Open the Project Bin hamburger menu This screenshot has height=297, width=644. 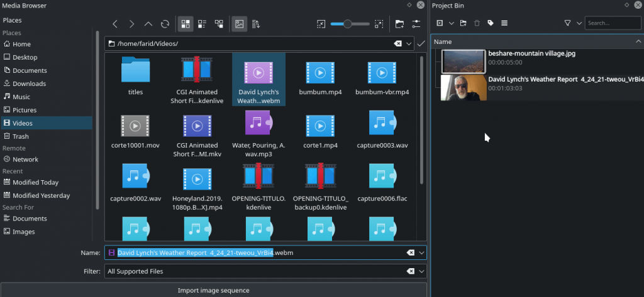tap(504, 23)
